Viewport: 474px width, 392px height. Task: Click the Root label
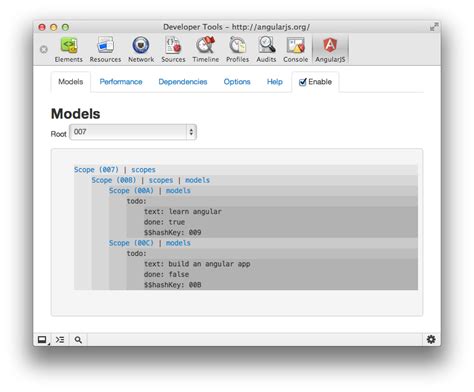click(59, 134)
